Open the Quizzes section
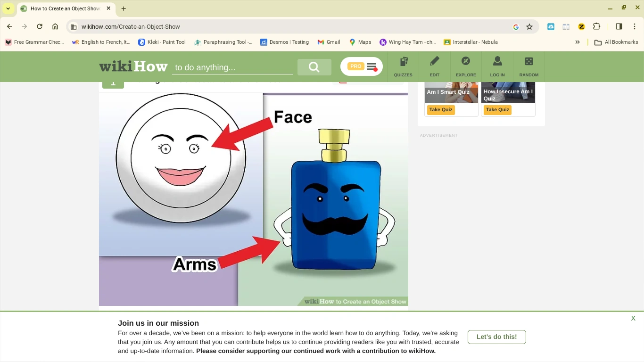Image resolution: width=644 pixels, height=362 pixels. click(x=403, y=66)
